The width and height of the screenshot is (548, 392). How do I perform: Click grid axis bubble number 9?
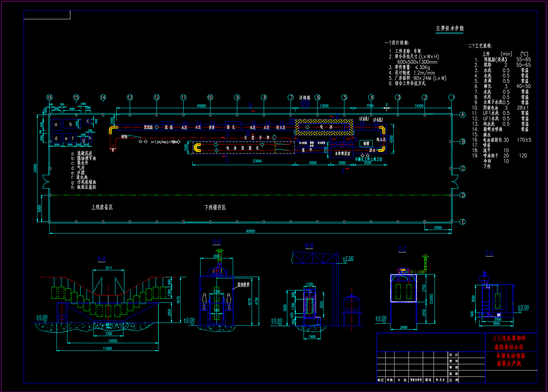237,97
